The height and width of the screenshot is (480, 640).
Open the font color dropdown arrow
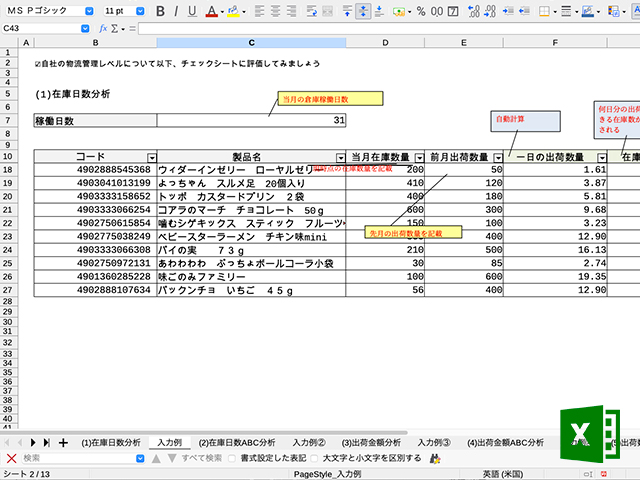[x=222, y=12]
